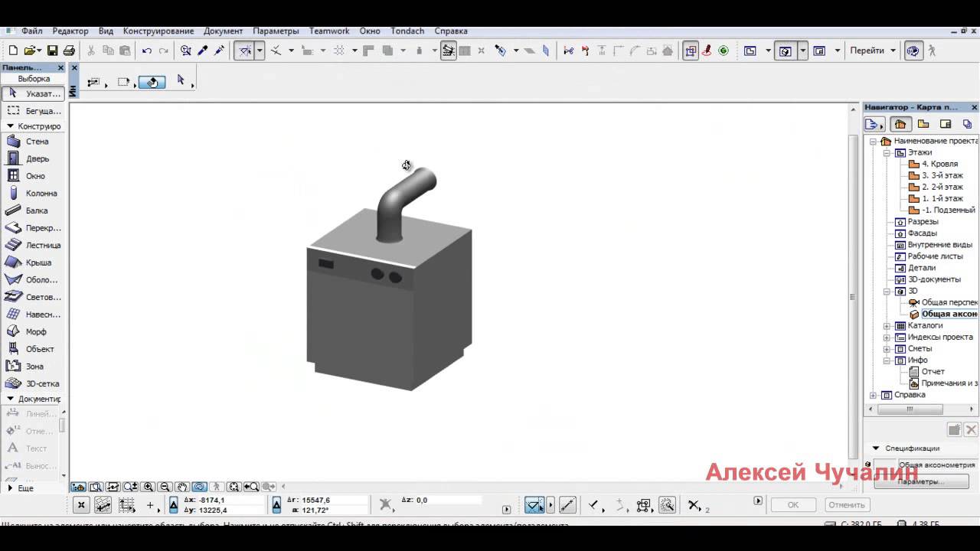The height and width of the screenshot is (551, 980).
Task: Collapse the Спецификации section in navigator
Action: click(x=876, y=448)
